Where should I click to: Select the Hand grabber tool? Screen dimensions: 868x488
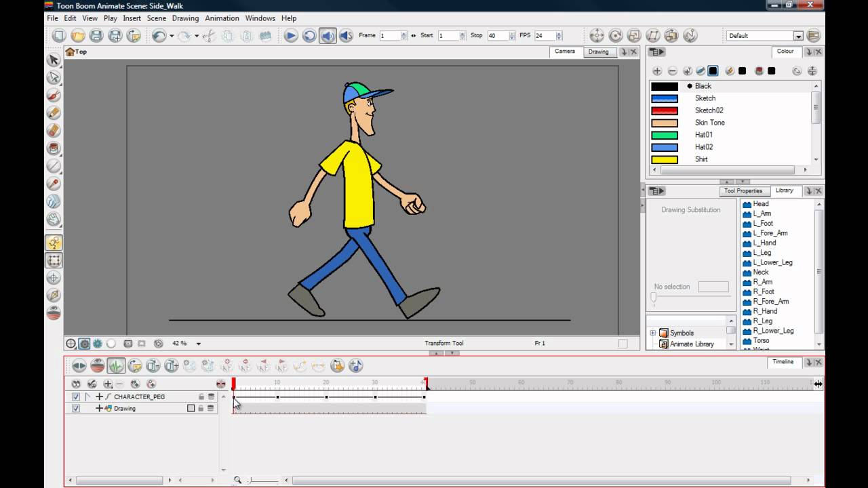point(54,219)
